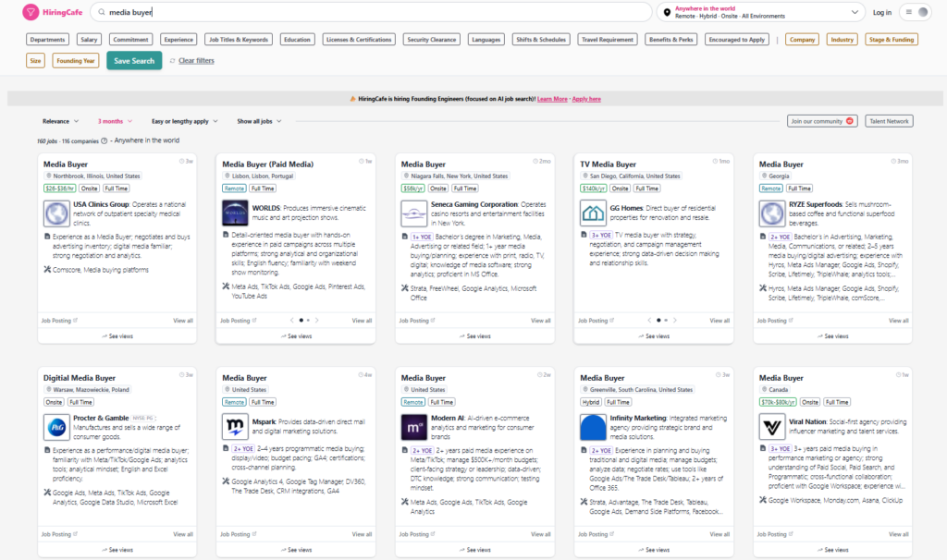
Task: Click the media buyer search field
Action: click(371, 12)
